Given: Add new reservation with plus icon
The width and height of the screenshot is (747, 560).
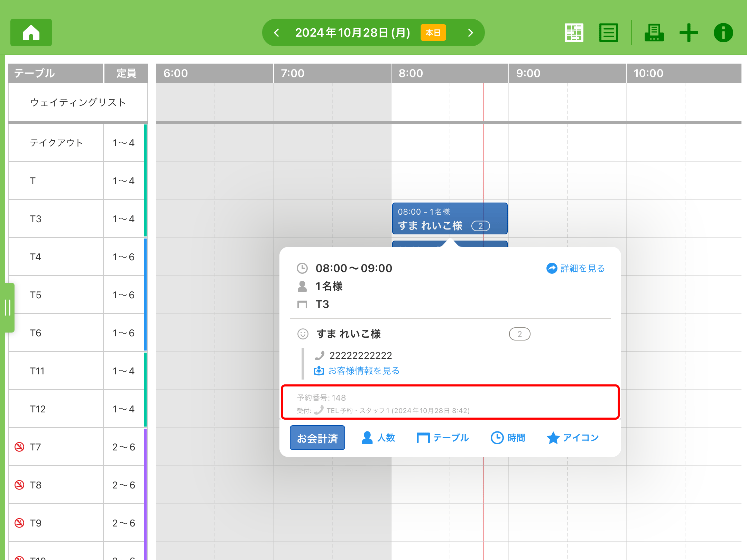Looking at the screenshot, I should (689, 32).
